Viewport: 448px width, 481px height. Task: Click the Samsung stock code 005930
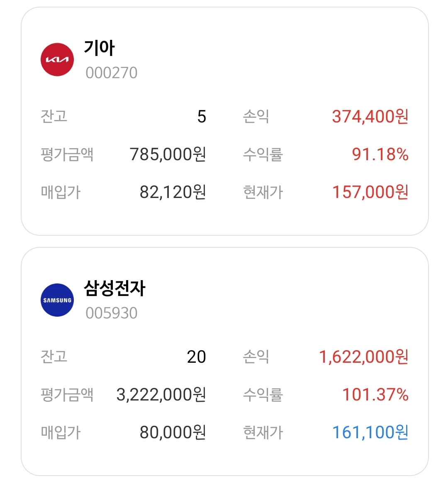[x=111, y=313]
